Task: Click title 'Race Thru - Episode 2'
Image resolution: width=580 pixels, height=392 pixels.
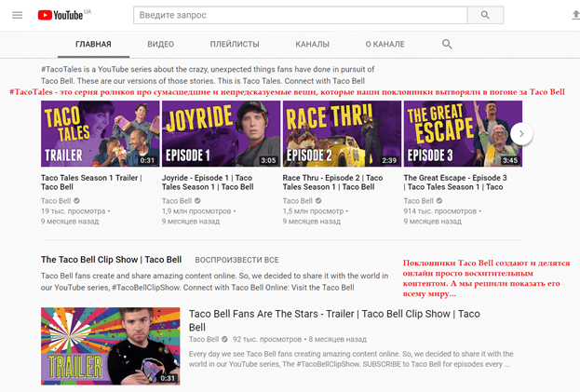Action: [332, 182]
